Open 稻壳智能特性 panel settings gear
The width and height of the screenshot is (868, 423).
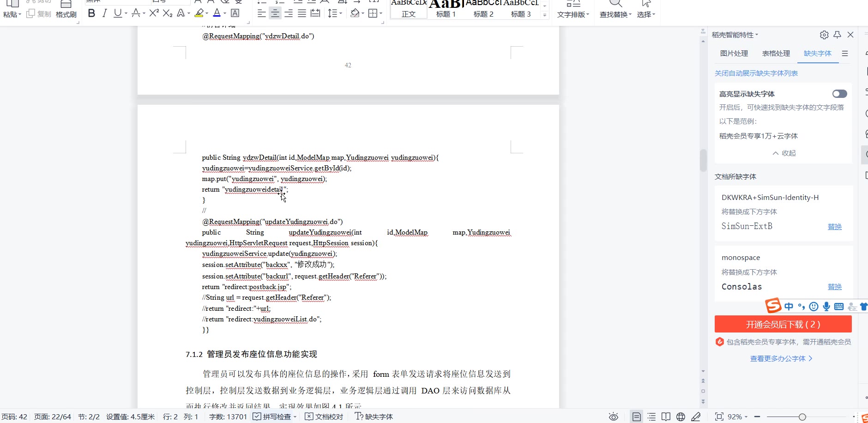click(x=824, y=35)
